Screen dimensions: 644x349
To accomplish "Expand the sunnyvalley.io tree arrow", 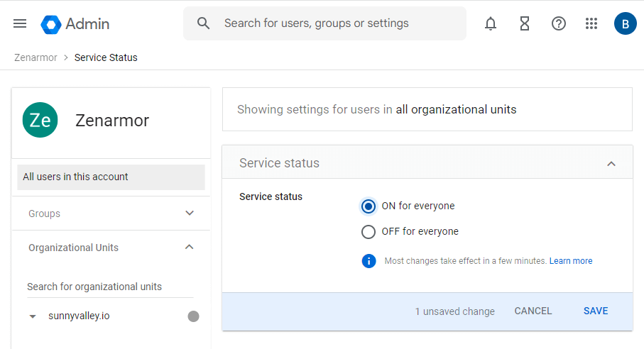I will (33, 316).
